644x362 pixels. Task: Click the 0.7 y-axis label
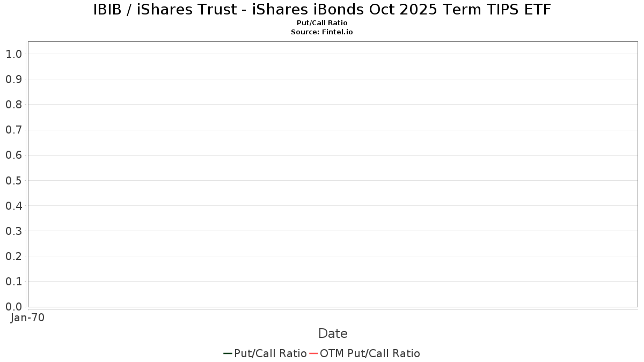(x=13, y=130)
